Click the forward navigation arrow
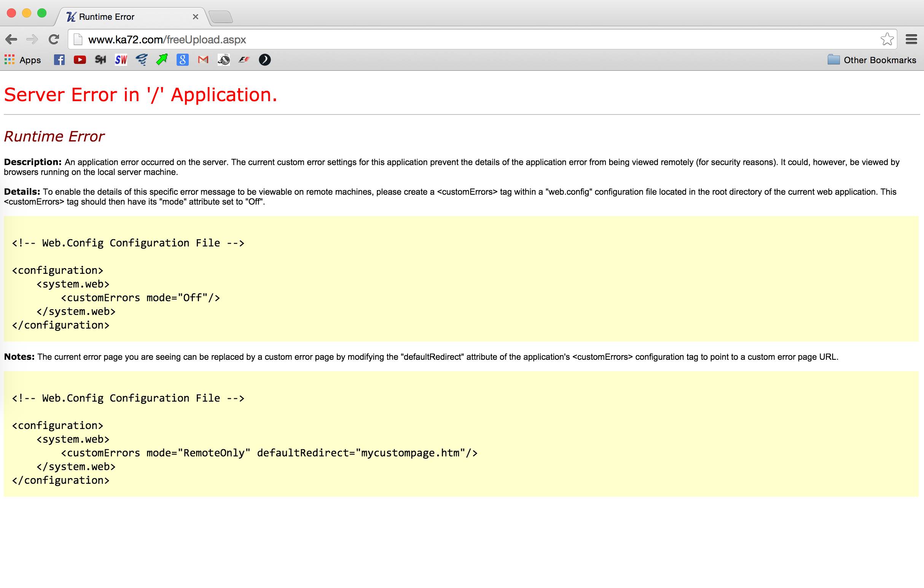Screen dimensions: 924x588 (x=33, y=39)
